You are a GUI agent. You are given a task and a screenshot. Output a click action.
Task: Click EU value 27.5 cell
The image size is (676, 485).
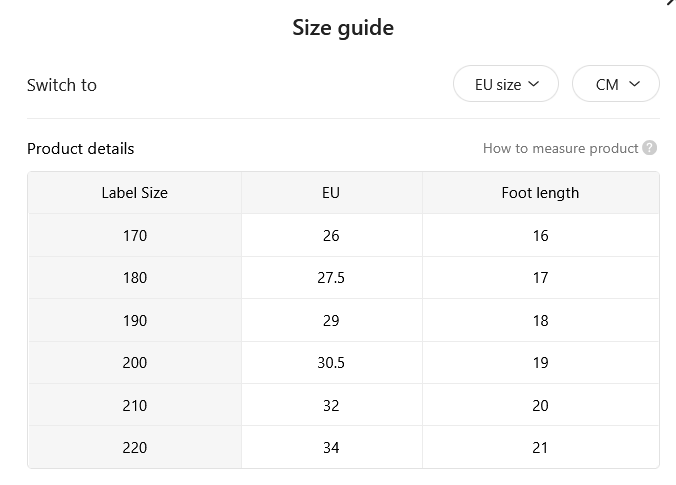pyautogui.click(x=331, y=278)
